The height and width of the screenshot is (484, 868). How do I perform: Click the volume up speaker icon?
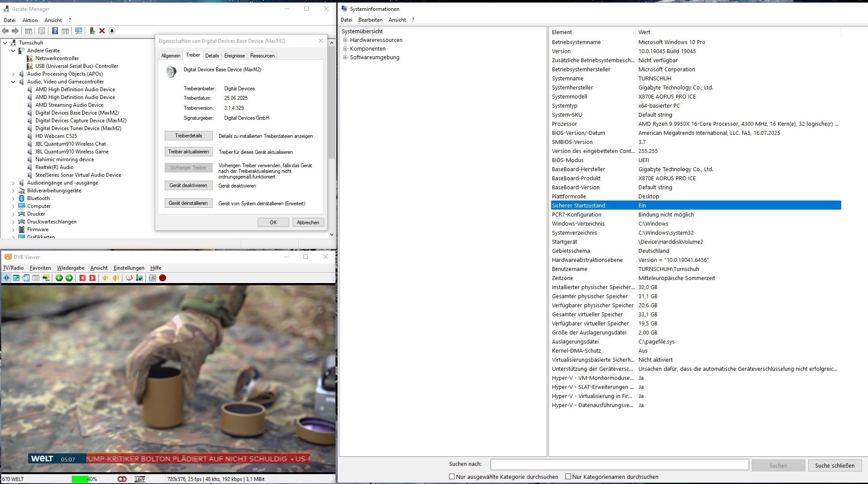coord(115,278)
